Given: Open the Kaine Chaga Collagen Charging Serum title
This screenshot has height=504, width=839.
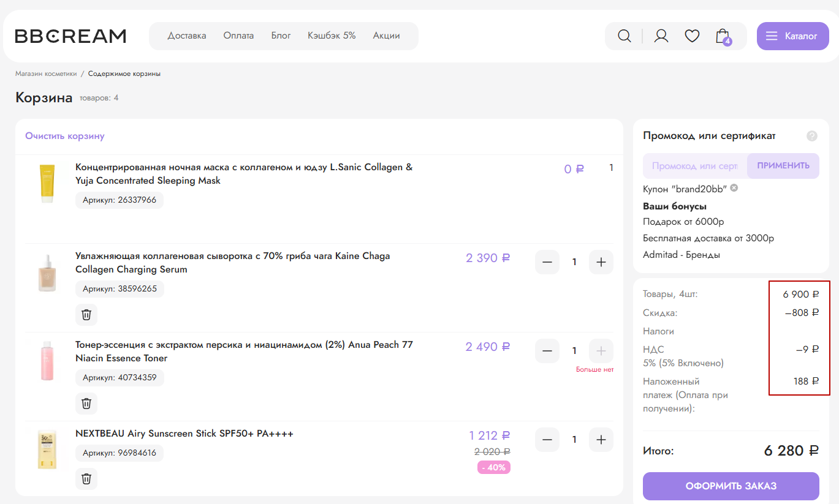Looking at the screenshot, I should pos(233,263).
